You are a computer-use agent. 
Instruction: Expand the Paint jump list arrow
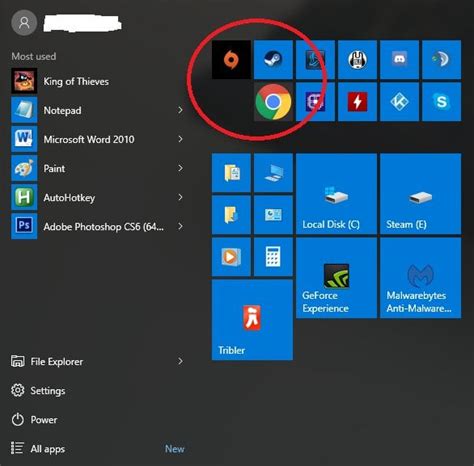click(180, 168)
